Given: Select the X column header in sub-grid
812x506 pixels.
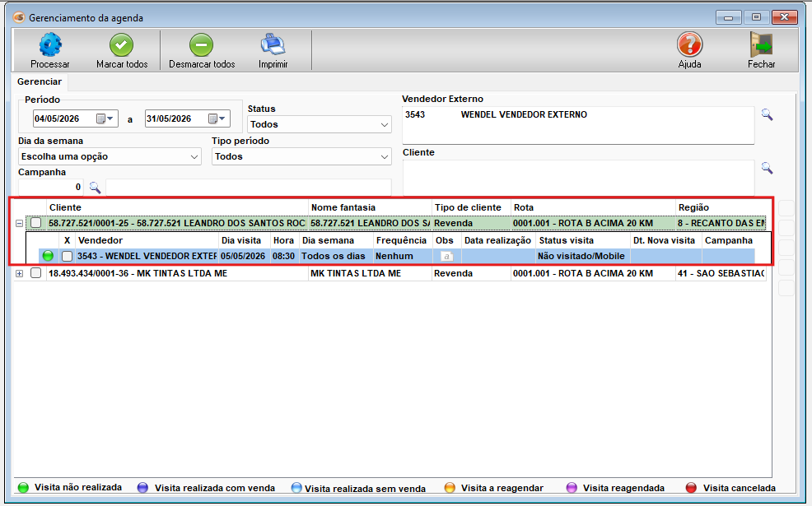Looking at the screenshot, I should [67, 240].
